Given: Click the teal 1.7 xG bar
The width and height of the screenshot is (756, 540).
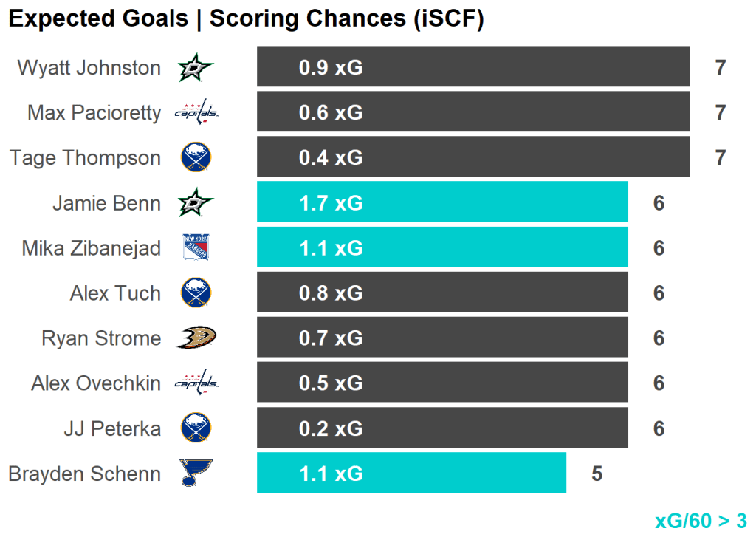Looking at the screenshot, I should click(442, 203).
